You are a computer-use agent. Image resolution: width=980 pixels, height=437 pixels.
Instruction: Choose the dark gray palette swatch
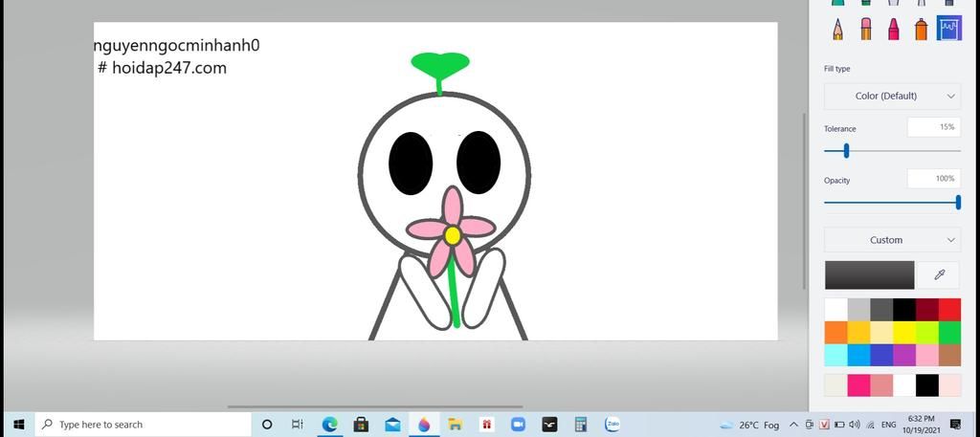pos(881,310)
